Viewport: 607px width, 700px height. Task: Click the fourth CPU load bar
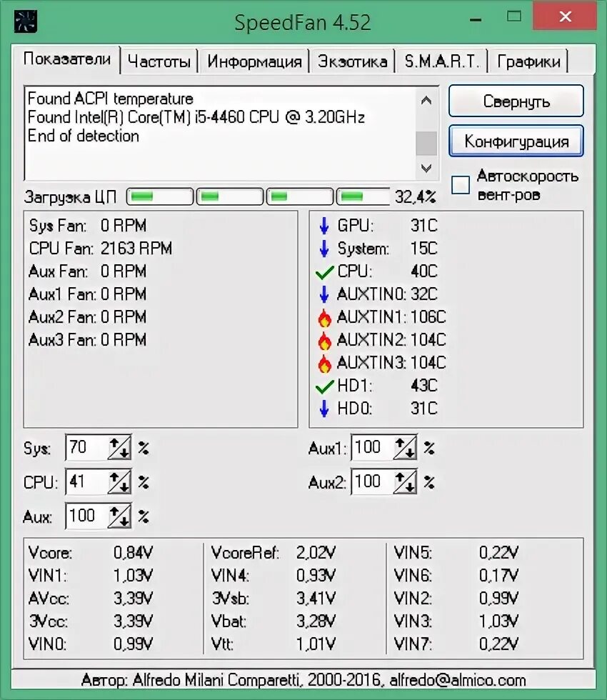[363, 196]
